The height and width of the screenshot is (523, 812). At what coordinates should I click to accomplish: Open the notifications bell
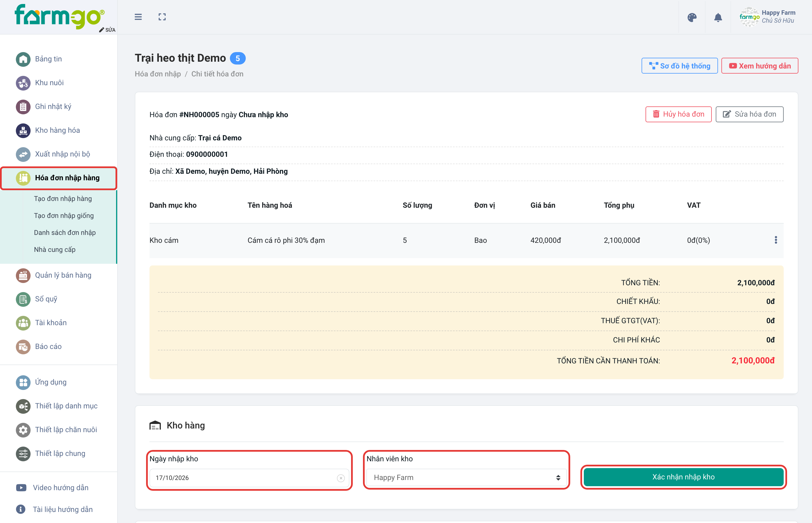coord(718,17)
